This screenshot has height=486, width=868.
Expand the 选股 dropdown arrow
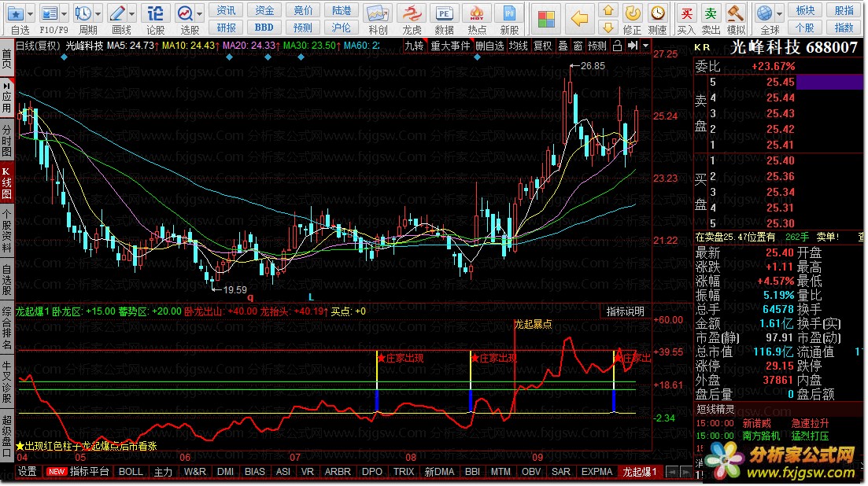click(199, 13)
